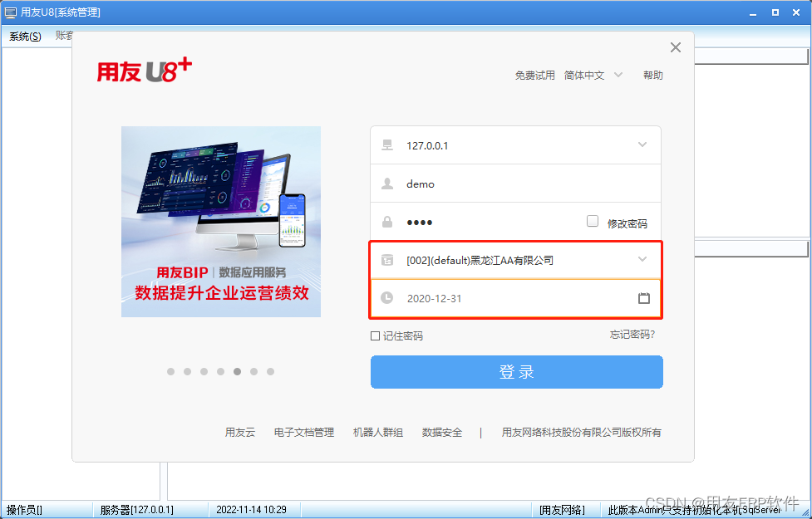Screen dimensions: 812x519
Task: Tick the 修改密码 checkbox
Action: click(593, 221)
